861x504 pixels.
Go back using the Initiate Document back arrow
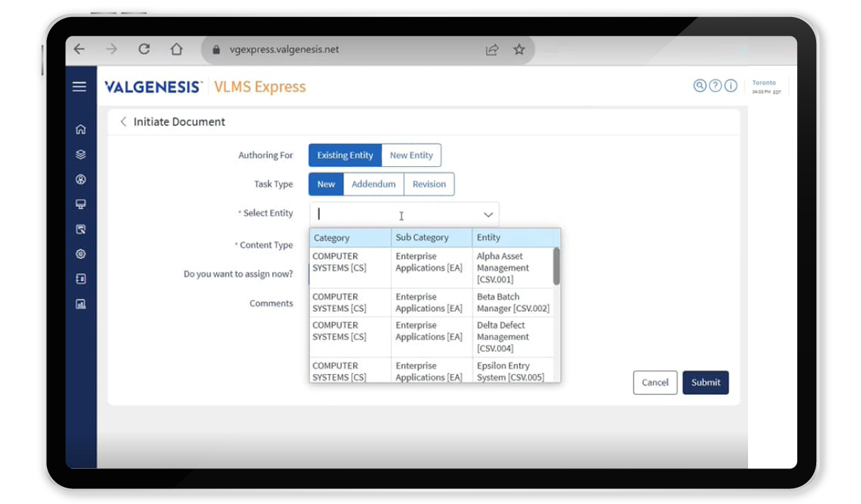point(122,121)
